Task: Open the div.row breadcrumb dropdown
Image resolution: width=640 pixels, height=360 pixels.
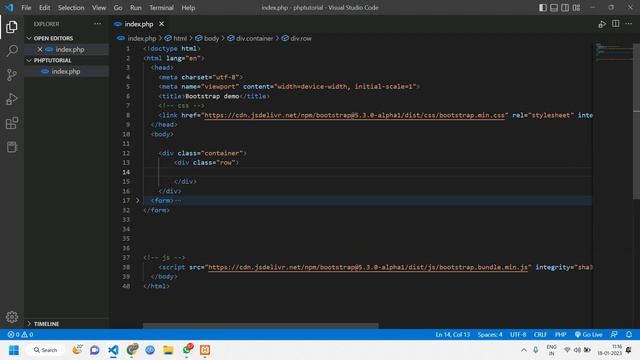Action: click(x=296, y=38)
